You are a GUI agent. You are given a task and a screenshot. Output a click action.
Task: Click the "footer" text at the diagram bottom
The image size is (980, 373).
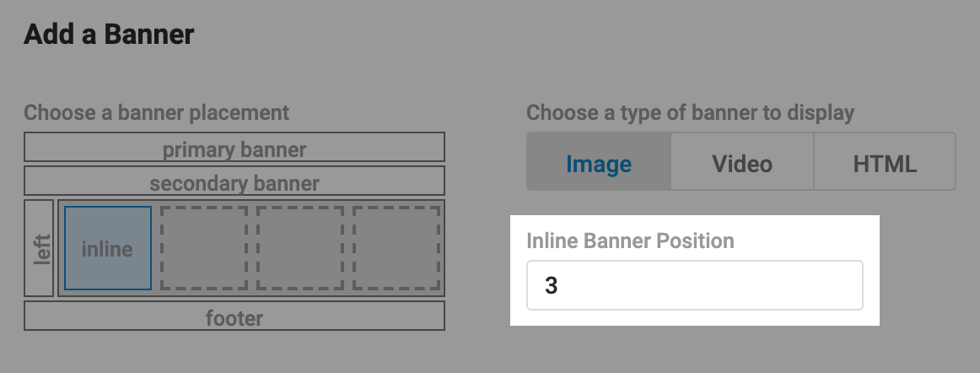coord(234,318)
